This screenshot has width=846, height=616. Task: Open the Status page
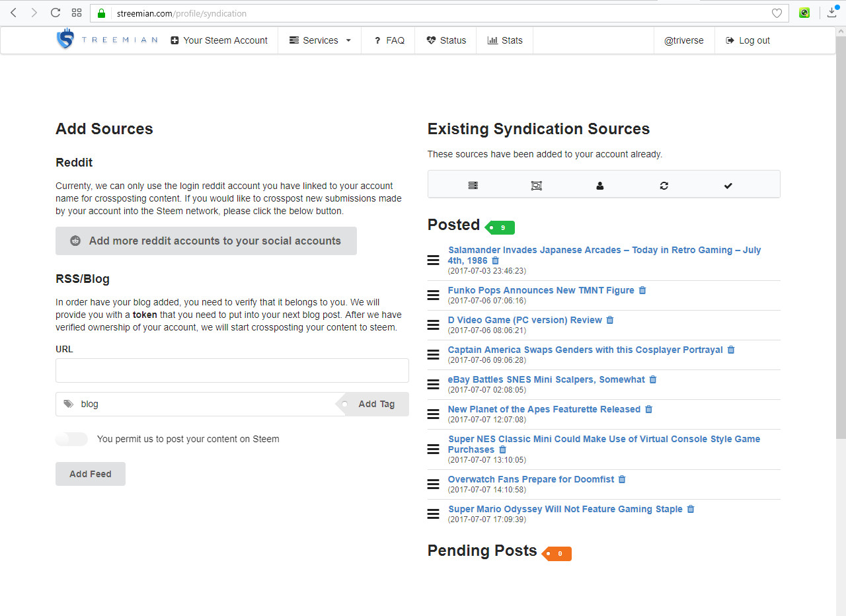446,40
